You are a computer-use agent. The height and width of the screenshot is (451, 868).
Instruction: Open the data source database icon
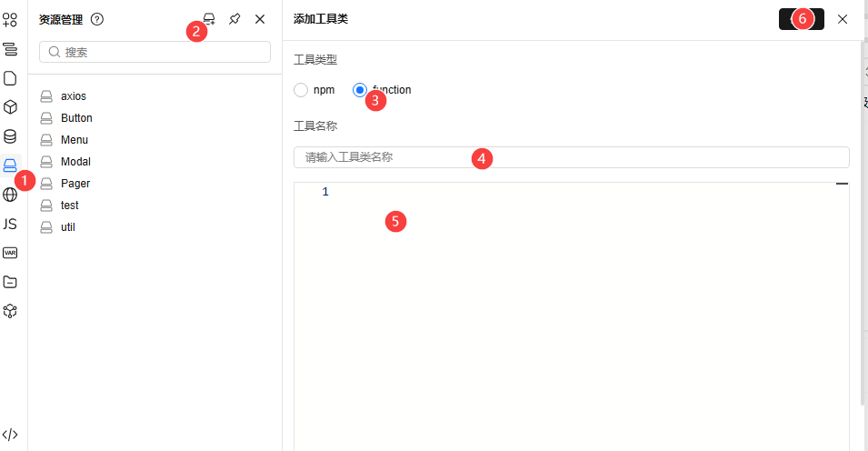tap(10, 136)
